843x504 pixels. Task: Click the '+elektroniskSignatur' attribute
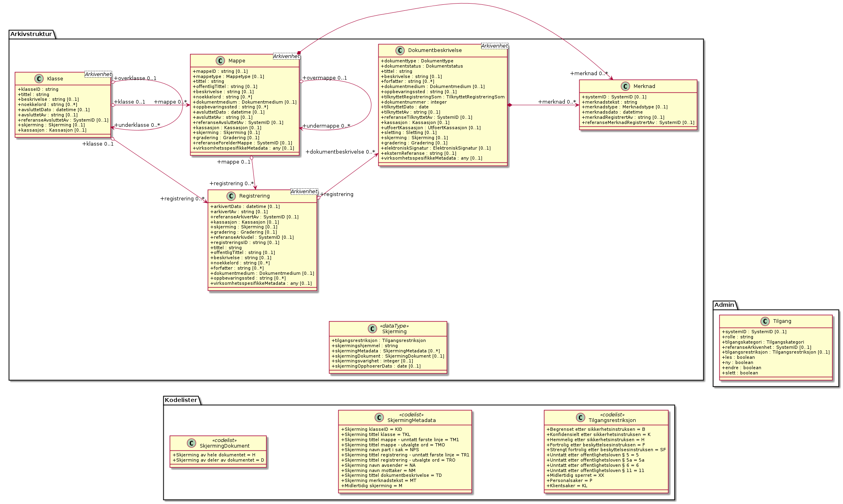[x=436, y=148]
